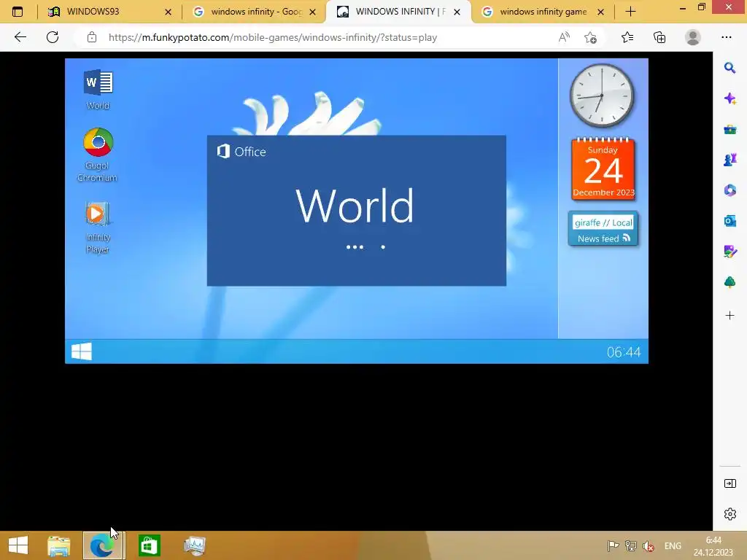The image size is (747, 560).
Task: Open Settings and more menu
Action: [726, 37]
